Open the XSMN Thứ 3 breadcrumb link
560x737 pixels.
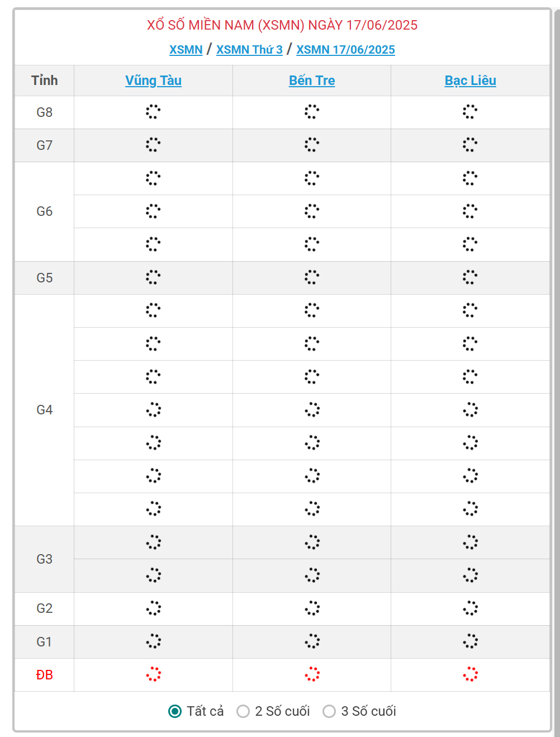(249, 50)
